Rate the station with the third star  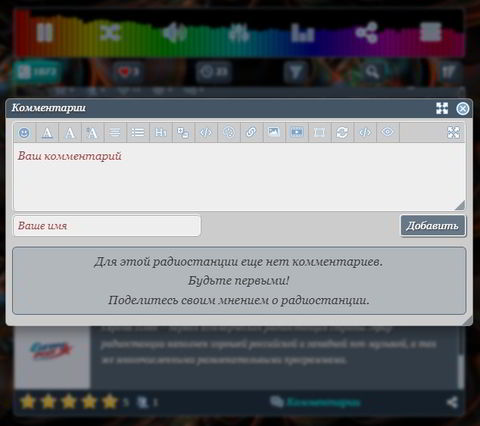pos(69,402)
